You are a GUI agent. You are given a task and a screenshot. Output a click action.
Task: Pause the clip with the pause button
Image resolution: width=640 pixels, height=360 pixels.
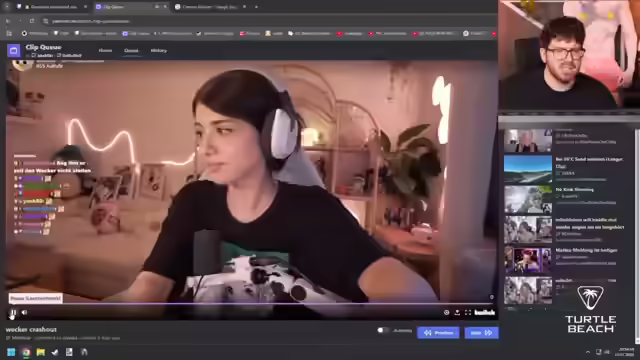click(13, 313)
